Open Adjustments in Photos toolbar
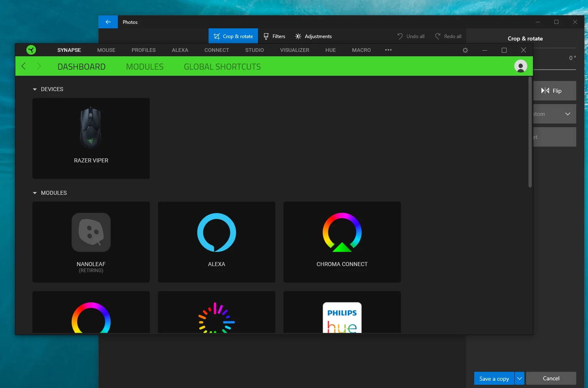Screen dimensions: 588x388 pyautogui.click(x=313, y=36)
